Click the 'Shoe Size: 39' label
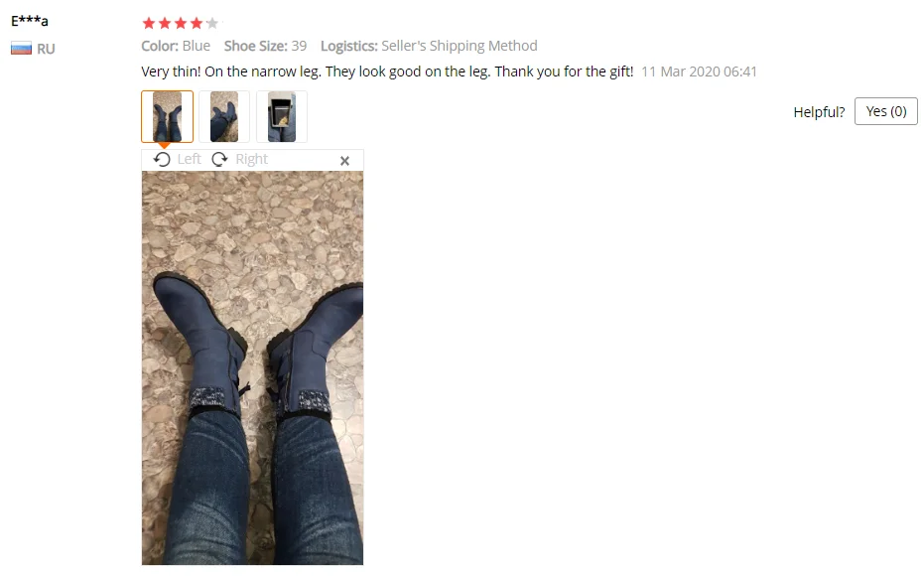 tap(265, 46)
